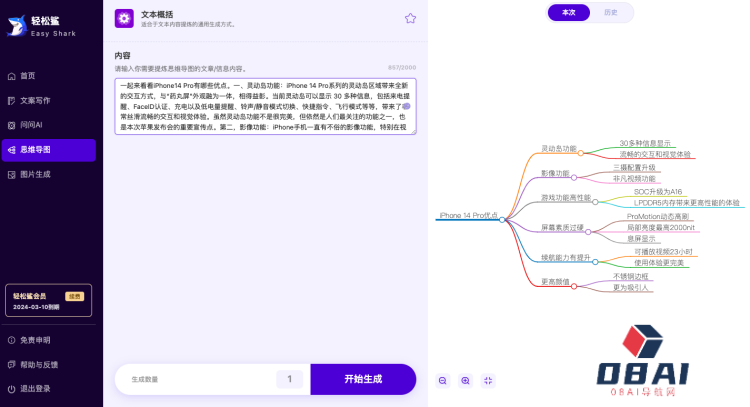Click the 非凡视频功能 leaf node
Image resolution: width=750 pixels, height=407 pixels.
pos(634,178)
